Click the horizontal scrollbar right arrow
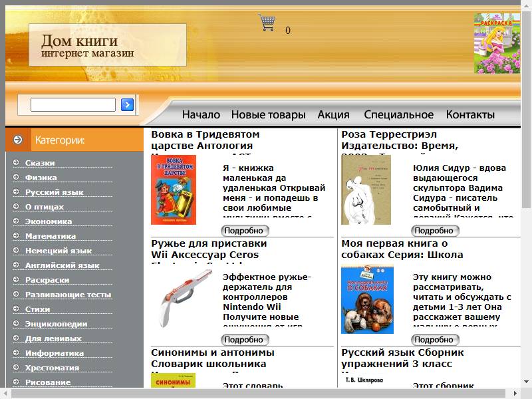532x399 pixels. click(515, 394)
